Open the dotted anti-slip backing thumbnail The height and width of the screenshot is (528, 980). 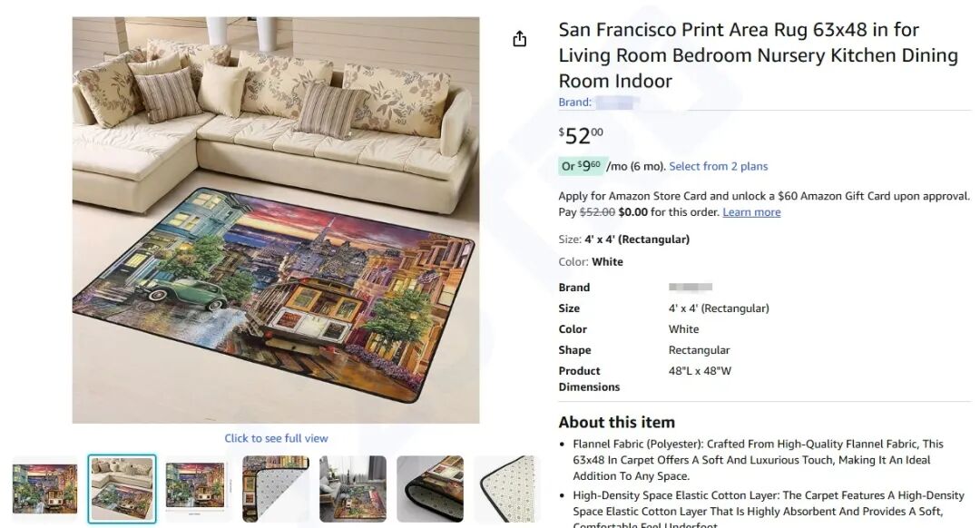click(x=506, y=489)
